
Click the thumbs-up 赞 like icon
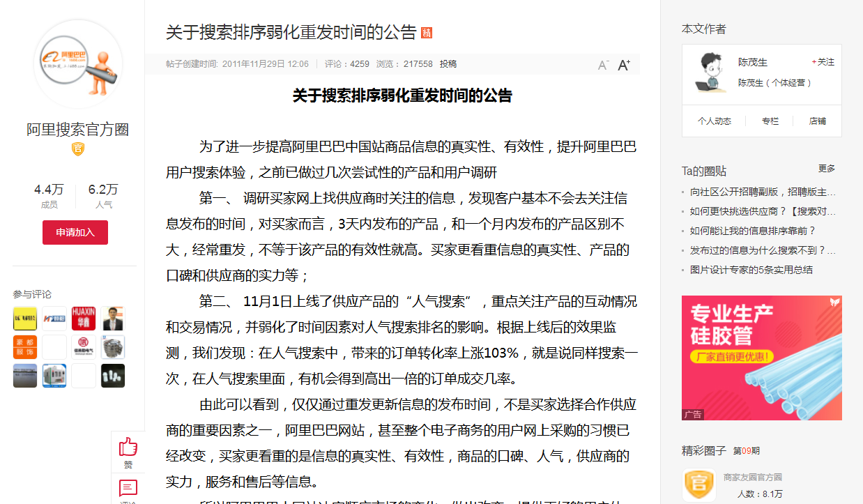(128, 446)
